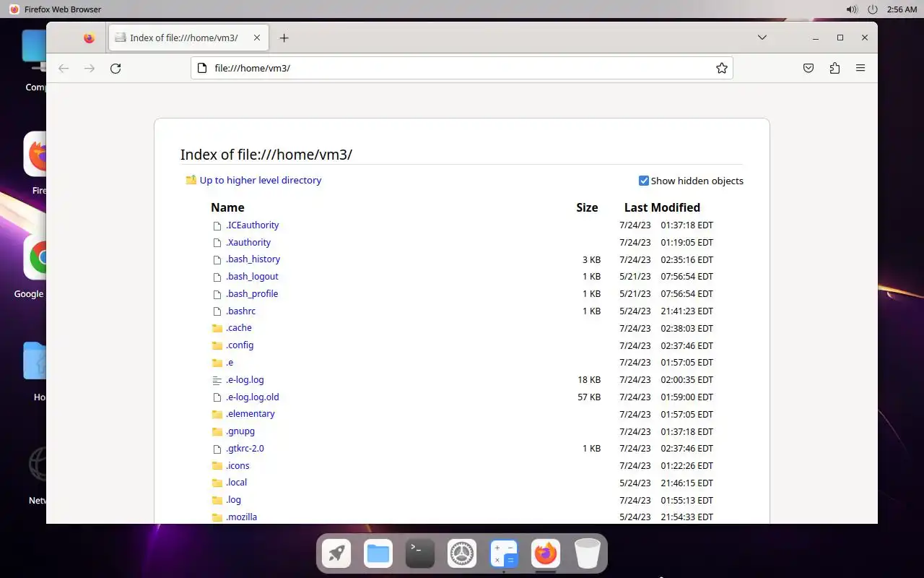Open the .e folder link
Viewport: 924px width, 578px height.
230,362
